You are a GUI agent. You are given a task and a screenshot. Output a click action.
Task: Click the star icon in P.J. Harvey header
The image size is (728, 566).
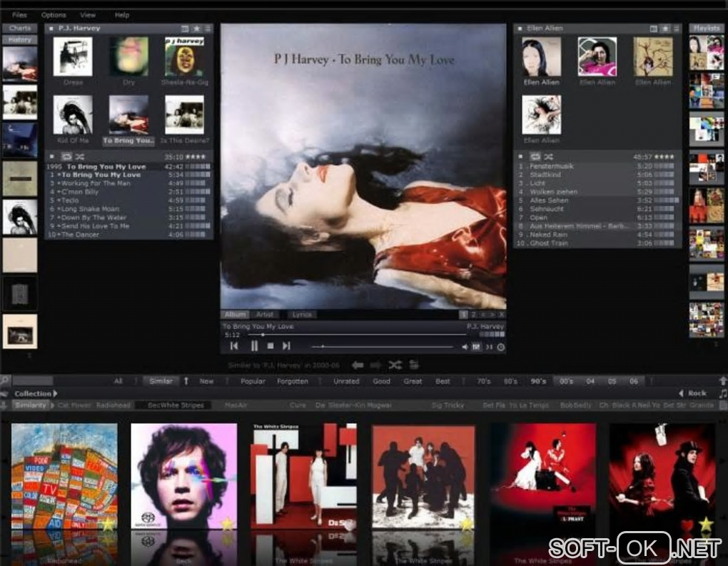(x=197, y=29)
